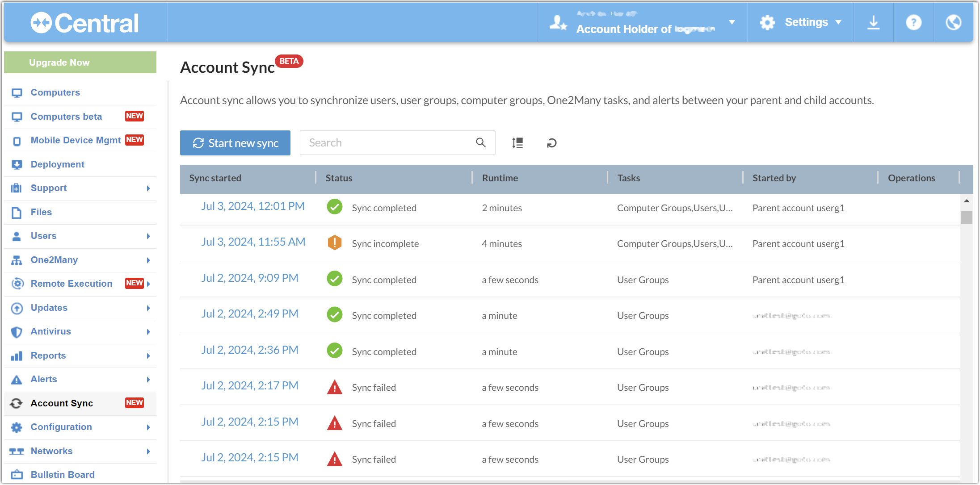Screen dimensions: 980x485
Task: Click the search magnifier icon
Action: pyautogui.click(x=481, y=142)
